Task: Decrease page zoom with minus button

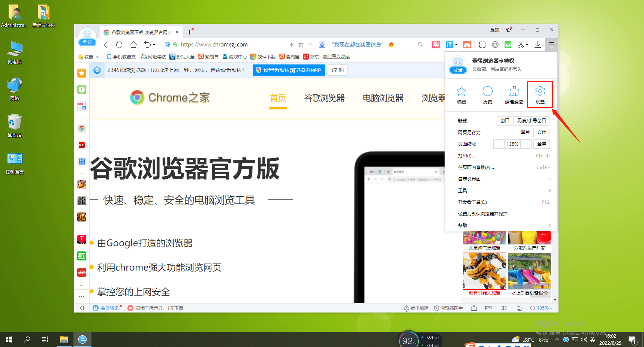Action: coord(499,144)
